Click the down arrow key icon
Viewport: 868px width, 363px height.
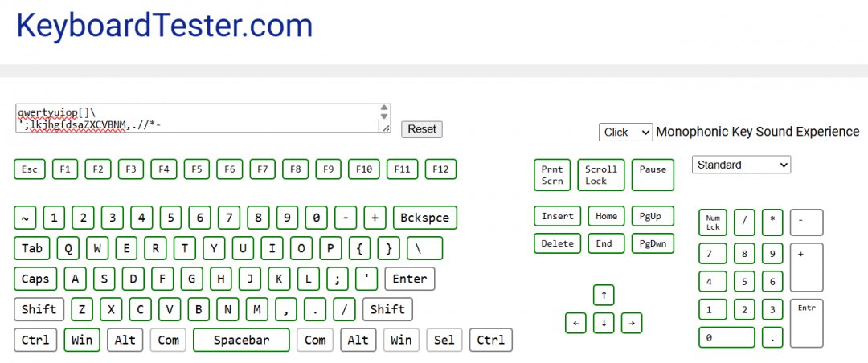click(x=604, y=323)
